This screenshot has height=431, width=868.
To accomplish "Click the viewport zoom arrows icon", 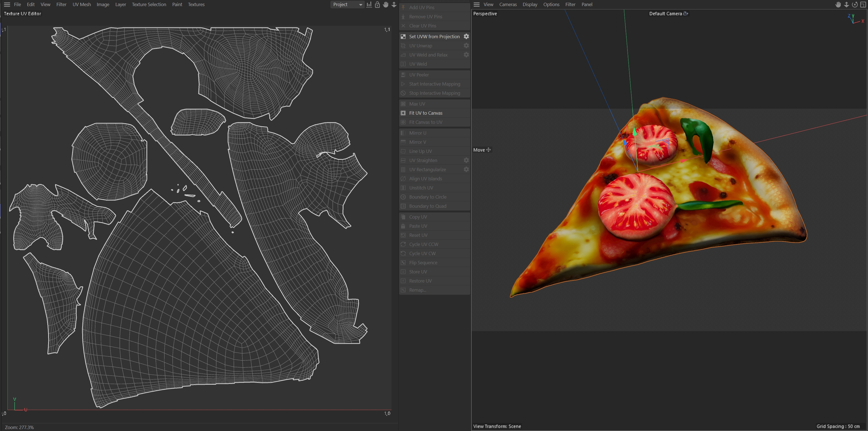I will pos(846,4).
